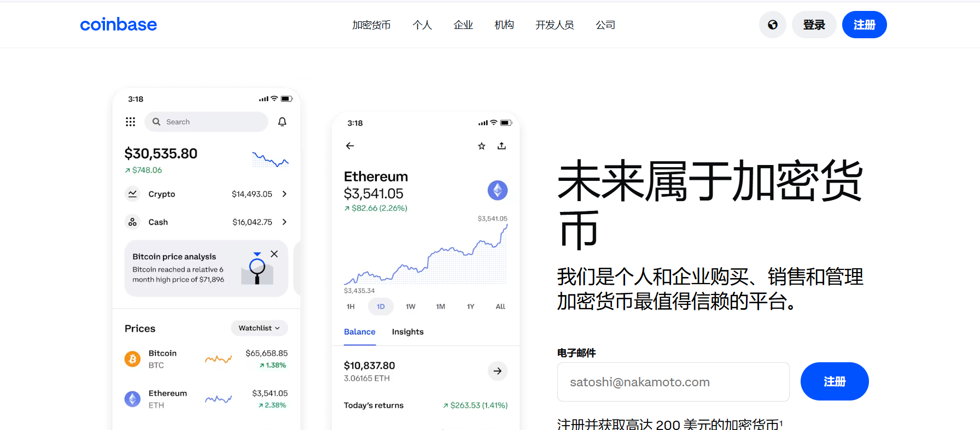This screenshot has width=980, height=430.
Task: Open the 企业 menu
Action: coord(463,25)
